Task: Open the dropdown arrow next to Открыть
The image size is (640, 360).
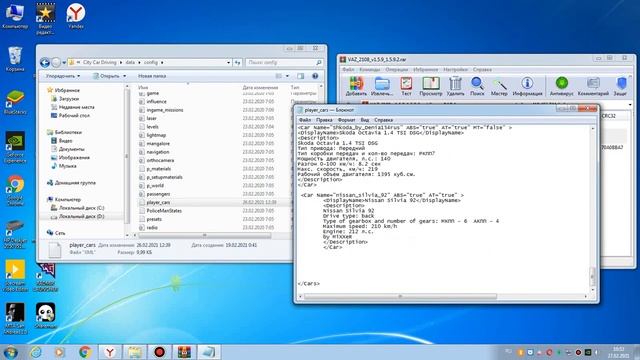Action: pyautogui.click(x=124, y=76)
